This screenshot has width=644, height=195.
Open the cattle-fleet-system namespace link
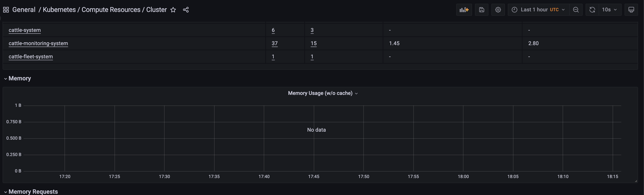[x=30, y=56]
